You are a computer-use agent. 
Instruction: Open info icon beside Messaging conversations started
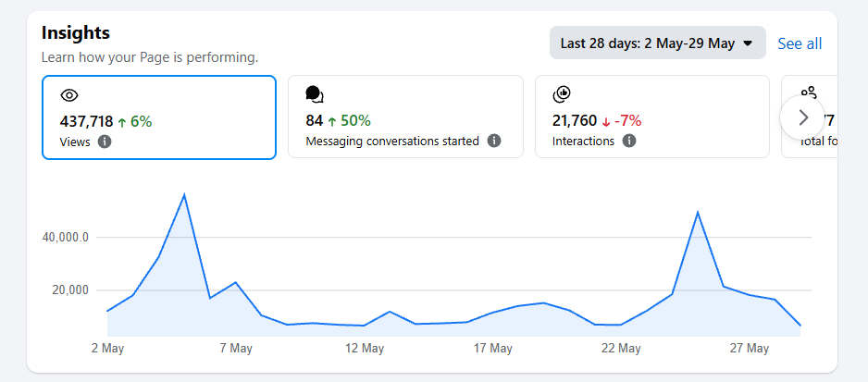coord(494,141)
